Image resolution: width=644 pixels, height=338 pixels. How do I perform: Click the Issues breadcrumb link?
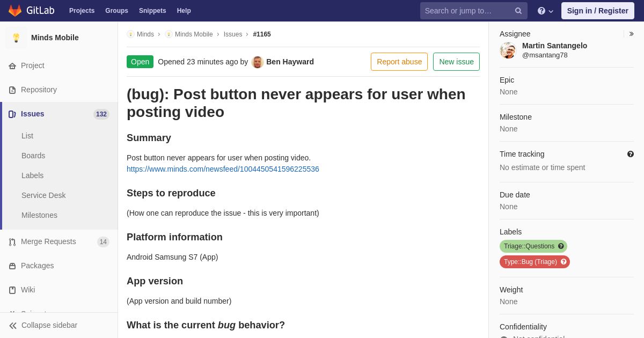coord(233,34)
